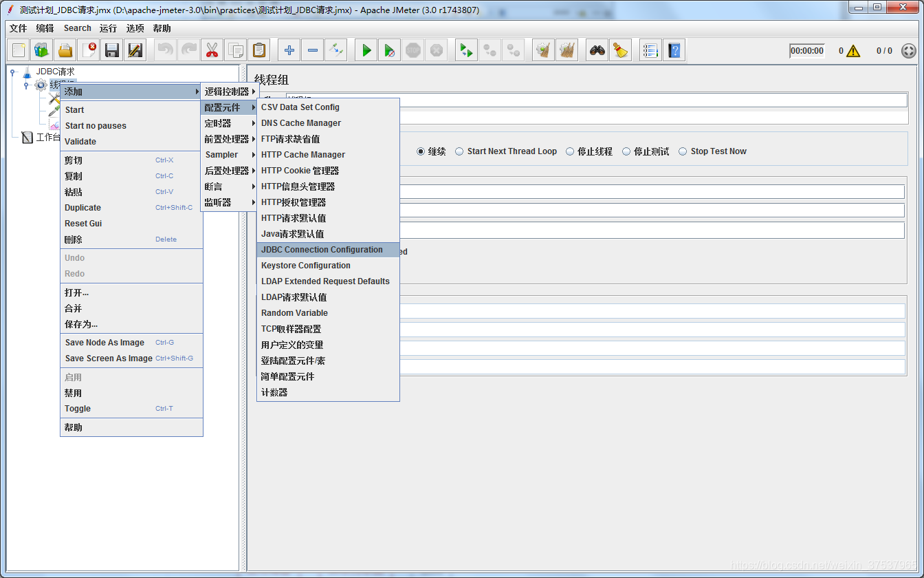This screenshot has height=578, width=924.
Task: Click 禁用 in the context menu
Action: [x=131, y=393]
